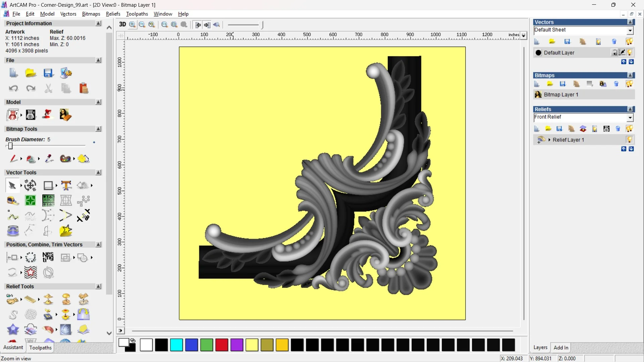
Task: Open the Create Text vector tool
Action: pos(66,185)
